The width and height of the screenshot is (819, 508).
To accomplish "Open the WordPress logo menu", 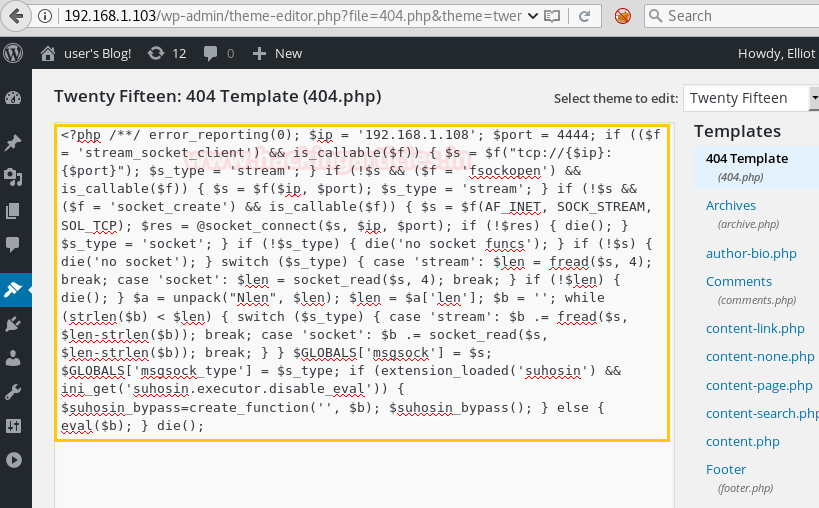I will (x=13, y=53).
